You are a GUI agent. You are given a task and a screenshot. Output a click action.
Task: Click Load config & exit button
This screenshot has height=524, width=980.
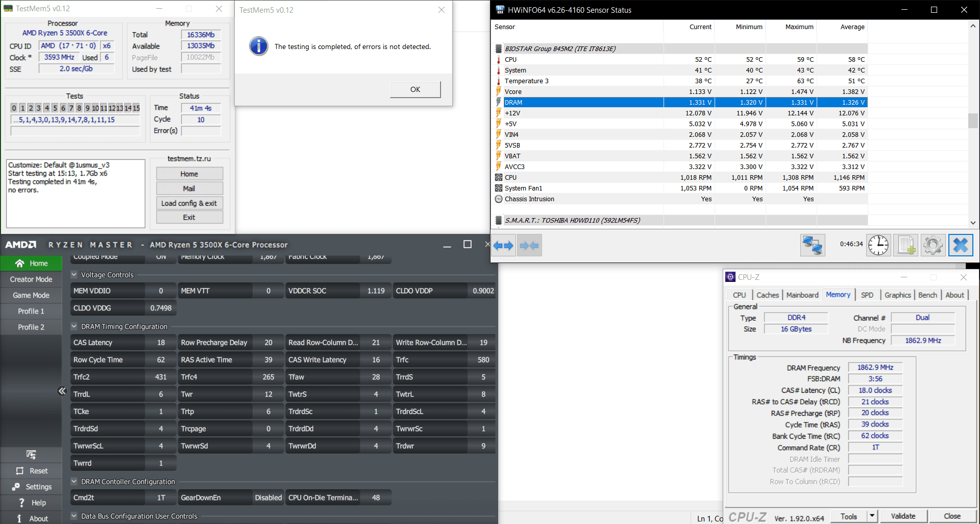pyautogui.click(x=189, y=203)
